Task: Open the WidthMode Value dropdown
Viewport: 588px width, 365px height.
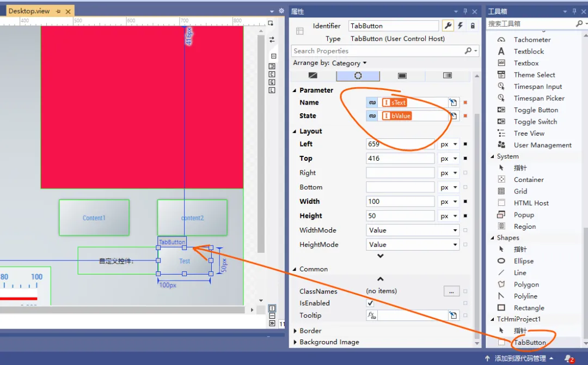Action: point(413,230)
